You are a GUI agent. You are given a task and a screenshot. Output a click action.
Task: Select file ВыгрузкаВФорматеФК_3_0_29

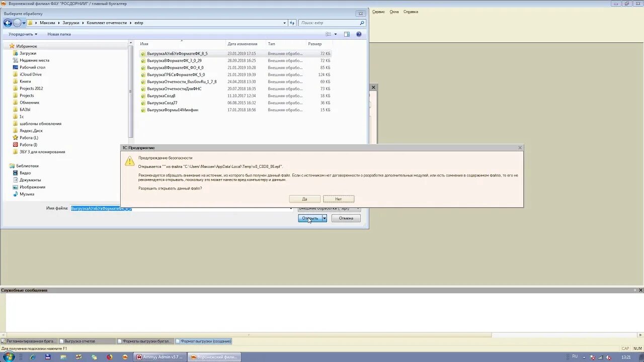[x=174, y=60]
